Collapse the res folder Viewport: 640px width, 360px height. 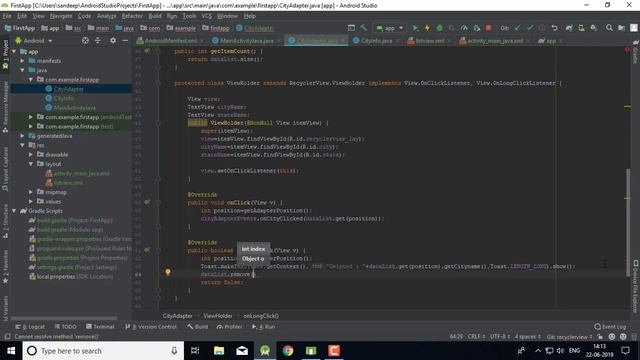coord(22,145)
